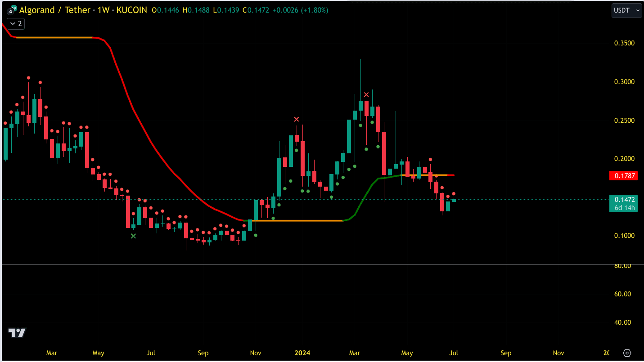Open chart settings gear icon
The image size is (644, 362).
627,353
